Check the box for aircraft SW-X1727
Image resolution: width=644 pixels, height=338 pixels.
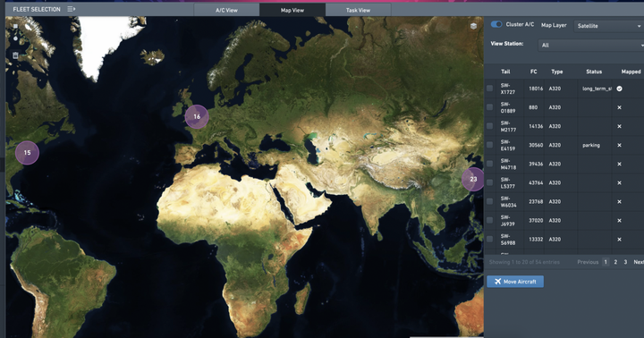point(489,89)
